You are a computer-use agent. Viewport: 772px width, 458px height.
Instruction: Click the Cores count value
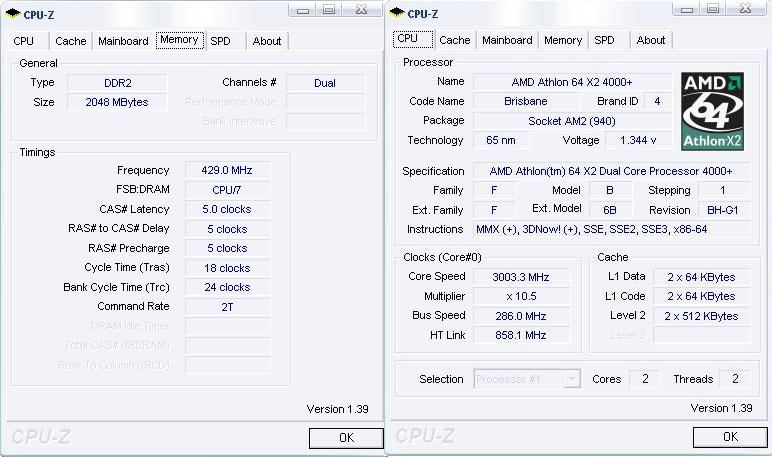click(x=645, y=379)
